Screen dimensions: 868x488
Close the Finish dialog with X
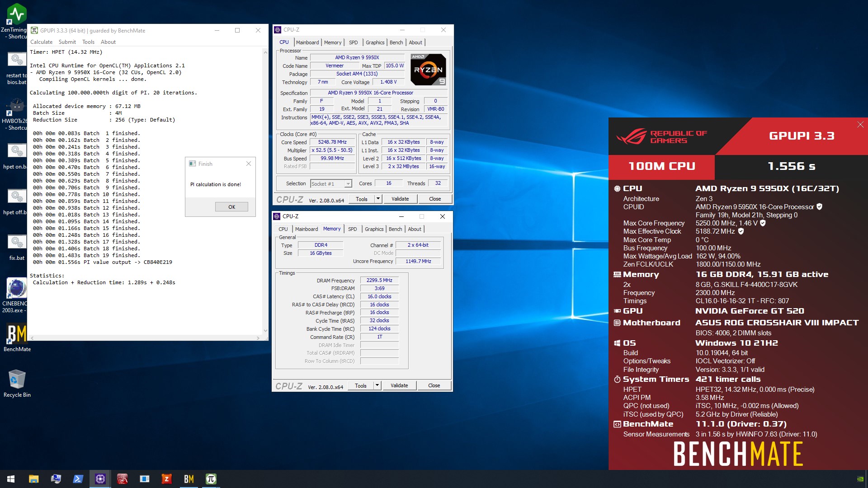point(248,164)
